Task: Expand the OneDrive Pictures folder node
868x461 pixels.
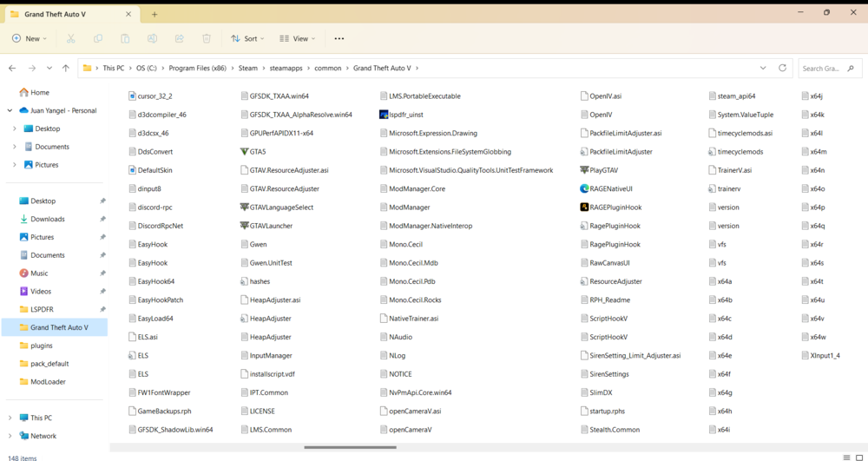Action: 14,165
